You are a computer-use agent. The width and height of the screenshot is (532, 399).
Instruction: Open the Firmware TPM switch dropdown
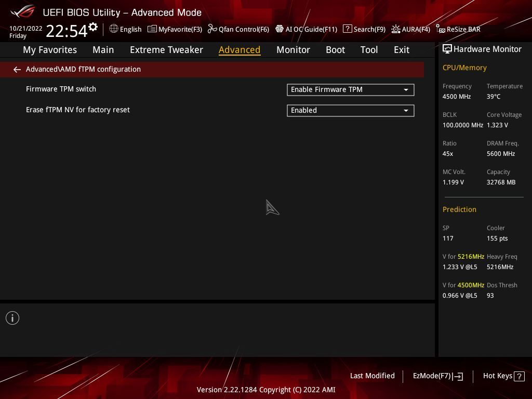coord(351,89)
